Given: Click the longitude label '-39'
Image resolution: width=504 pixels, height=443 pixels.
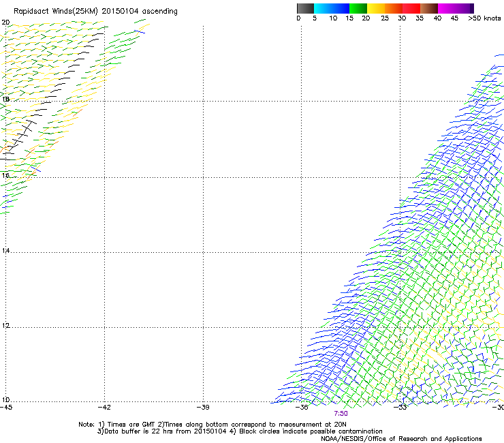Looking at the screenshot, I should tap(203, 408).
